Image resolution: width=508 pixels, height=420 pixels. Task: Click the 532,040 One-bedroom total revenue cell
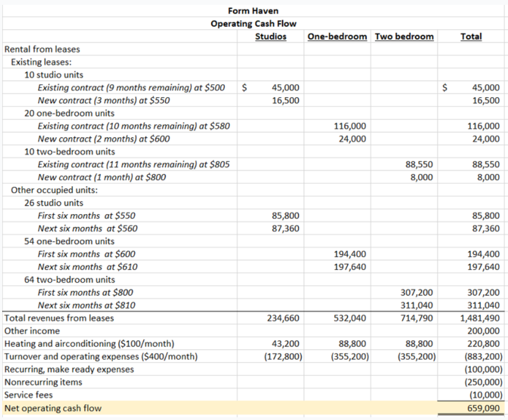[350, 318]
